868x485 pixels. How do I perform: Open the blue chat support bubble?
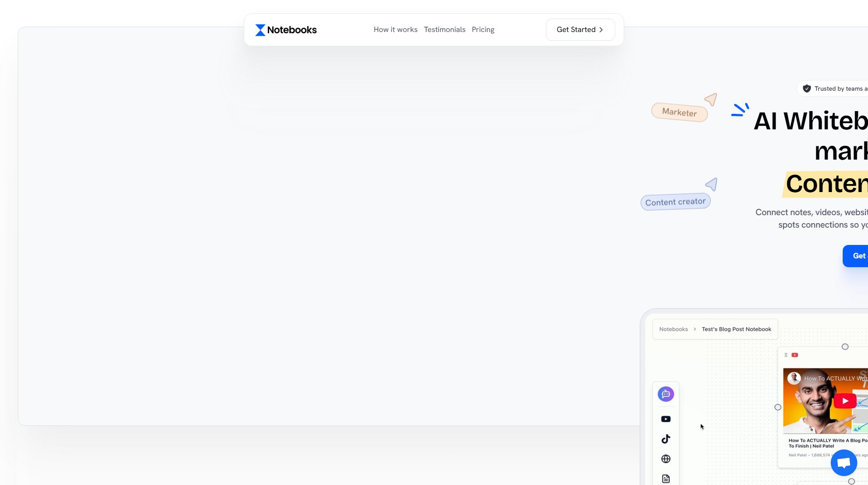coord(844,462)
